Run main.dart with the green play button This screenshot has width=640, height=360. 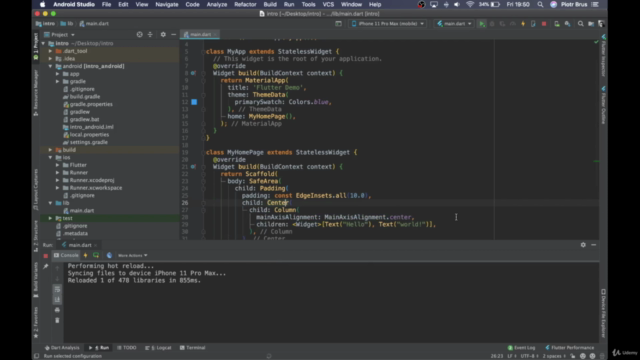click(482, 24)
